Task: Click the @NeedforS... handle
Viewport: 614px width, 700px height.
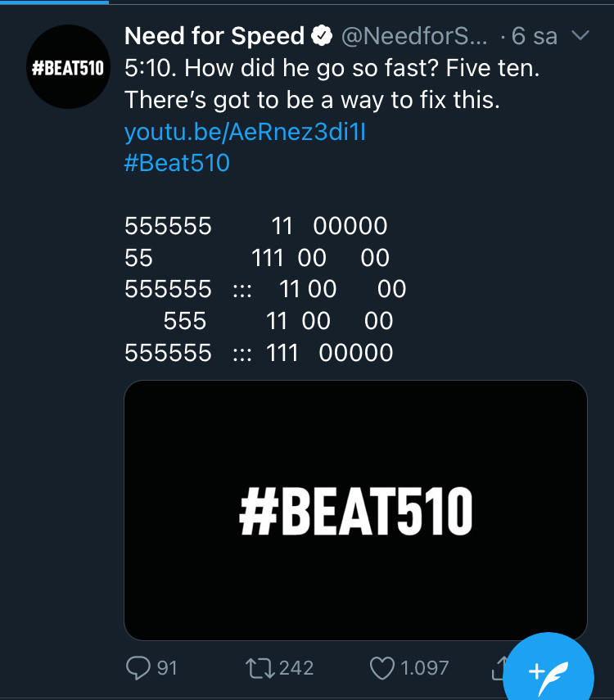Action: click(413, 36)
